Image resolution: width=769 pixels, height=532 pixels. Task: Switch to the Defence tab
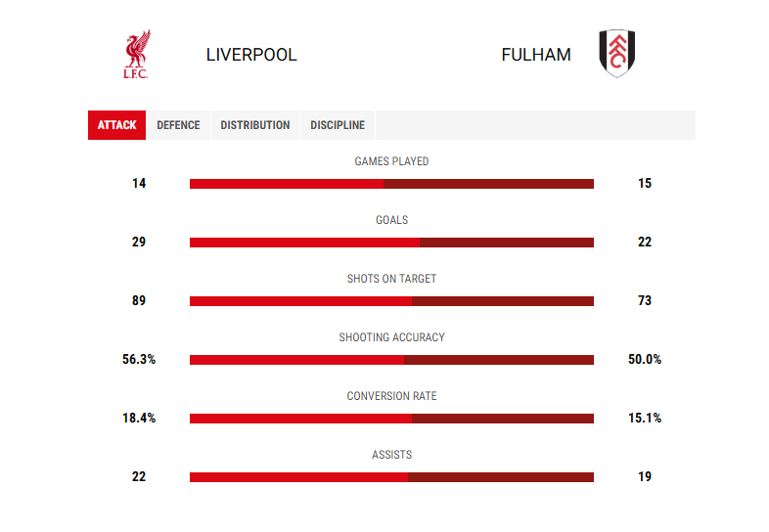[x=178, y=125]
